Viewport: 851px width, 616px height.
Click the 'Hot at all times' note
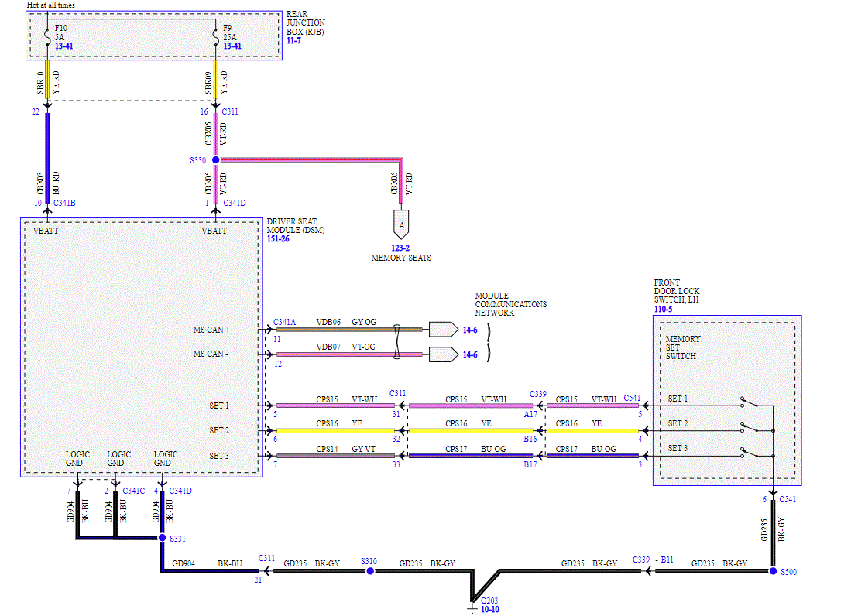(x=51, y=5)
